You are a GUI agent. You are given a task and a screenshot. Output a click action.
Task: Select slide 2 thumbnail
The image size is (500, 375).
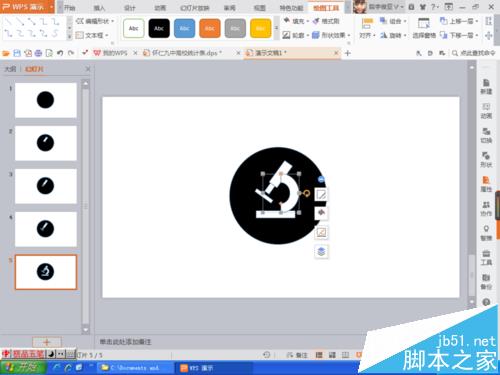pyautogui.click(x=46, y=143)
